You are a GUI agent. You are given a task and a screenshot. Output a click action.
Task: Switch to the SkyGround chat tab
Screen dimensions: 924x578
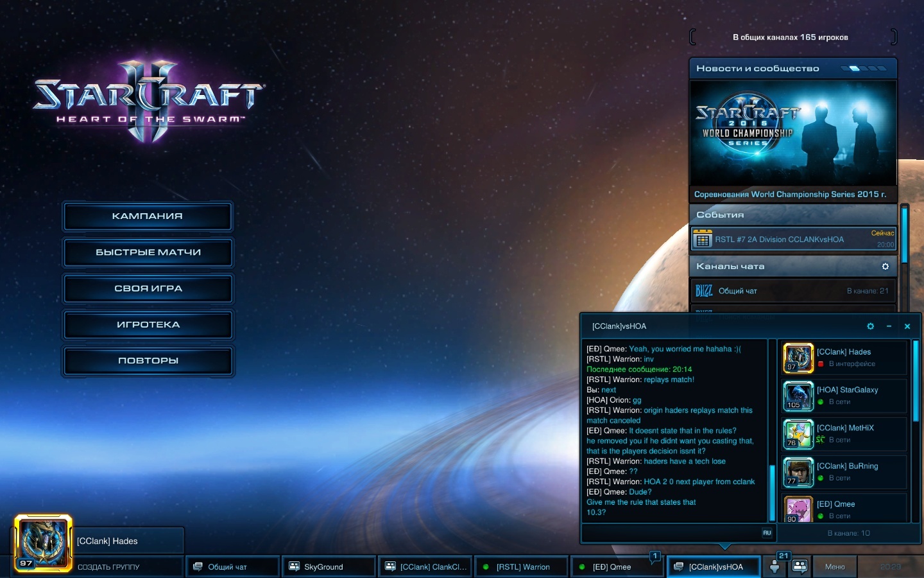[x=329, y=566]
